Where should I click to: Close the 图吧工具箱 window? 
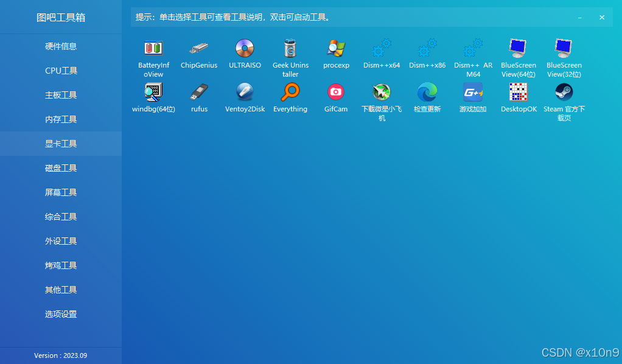(x=602, y=18)
